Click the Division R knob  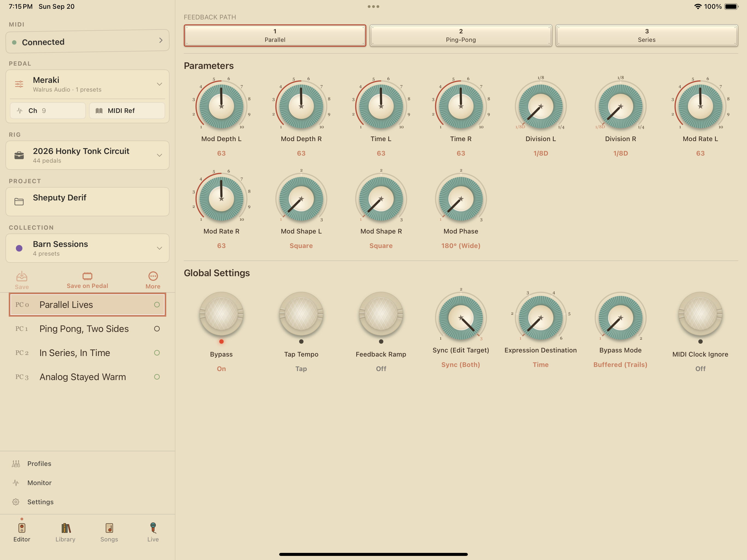(x=620, y=106)
